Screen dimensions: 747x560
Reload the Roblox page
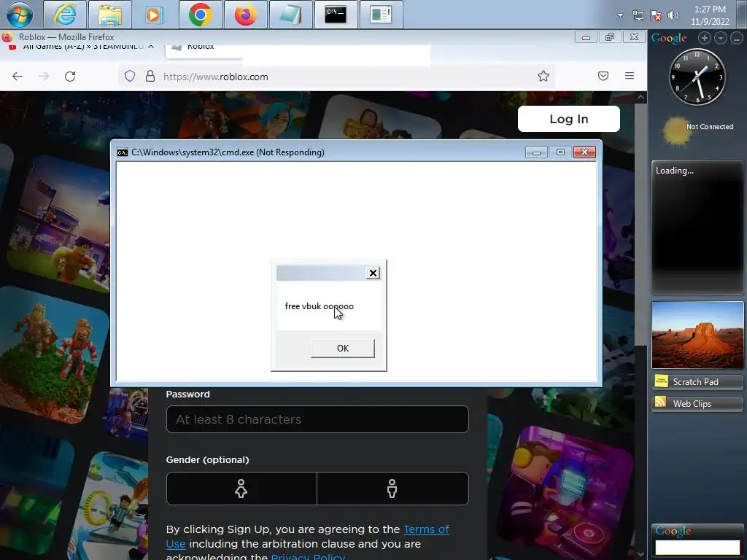pos(70,76)
